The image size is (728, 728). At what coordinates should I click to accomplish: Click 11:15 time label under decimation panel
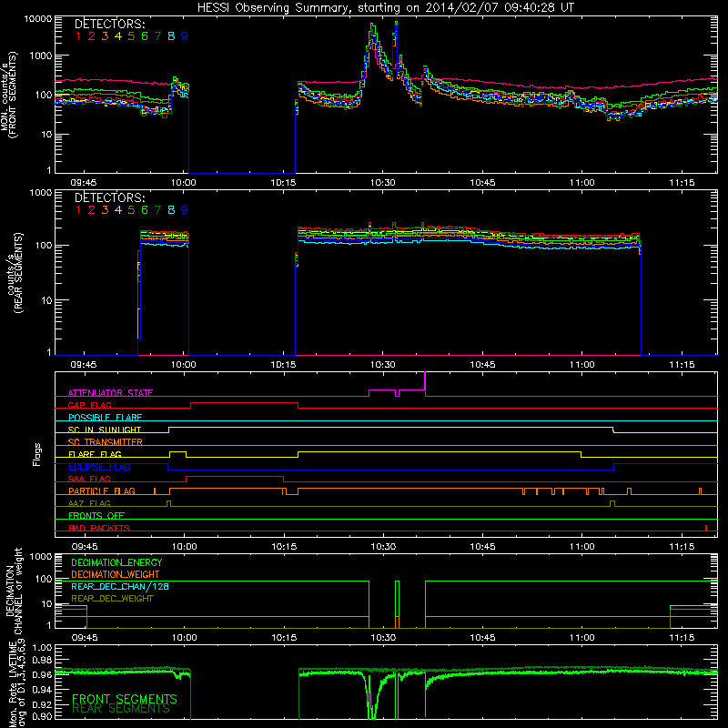(682, 638)
